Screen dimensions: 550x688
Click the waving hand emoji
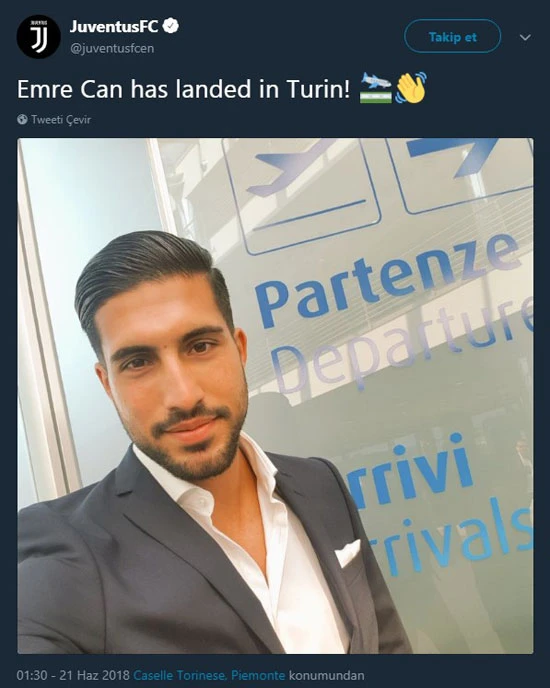point(410,88)
